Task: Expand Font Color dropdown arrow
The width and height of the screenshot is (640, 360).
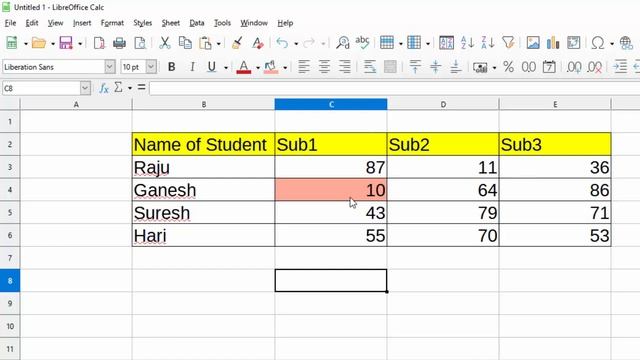Action: coord(258,67)
